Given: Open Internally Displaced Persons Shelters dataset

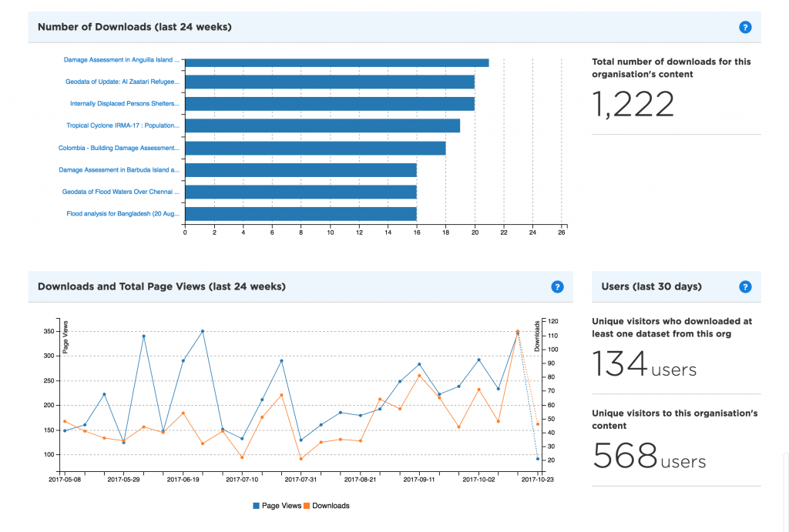Looking at the screenshot, I should [124, 103].
